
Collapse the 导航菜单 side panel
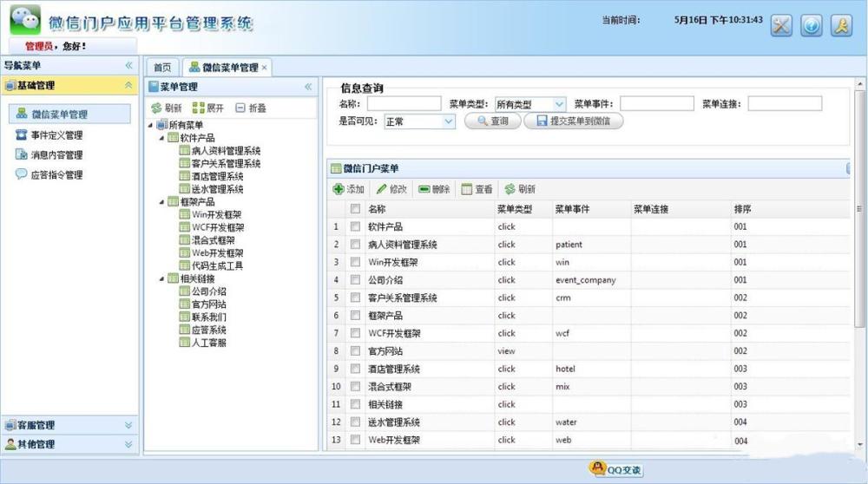coord(129,65)
